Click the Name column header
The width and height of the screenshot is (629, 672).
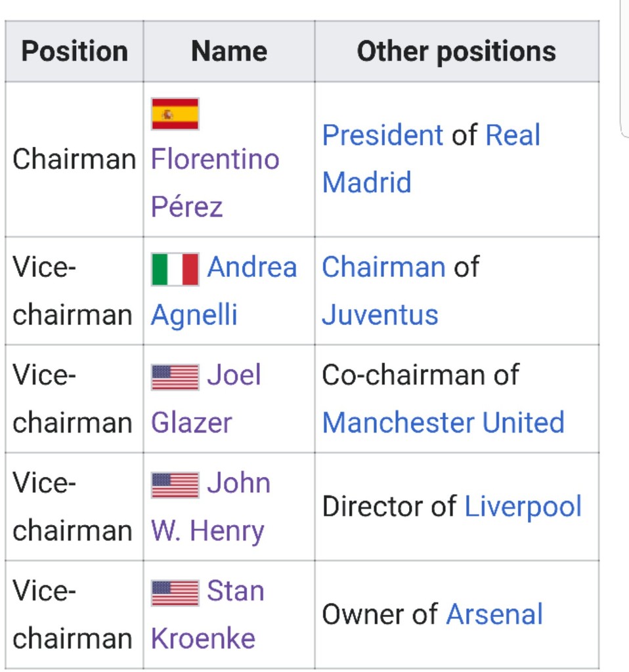(x=228, y=52)
